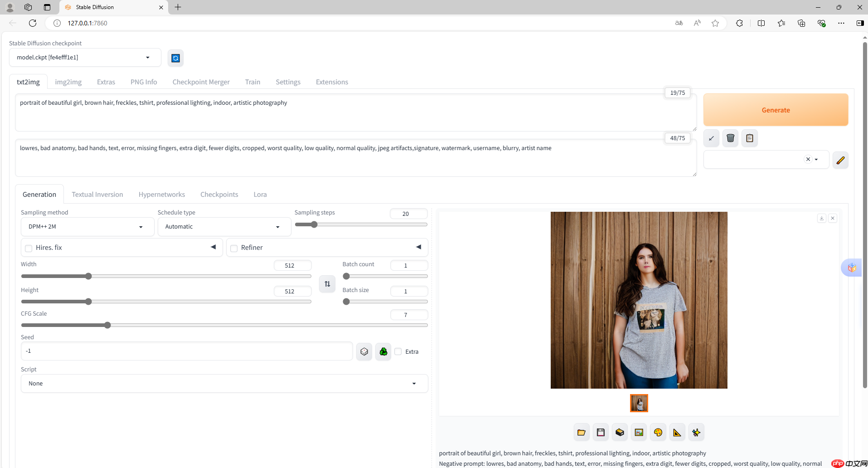Image resolution: width=868 pixels, height=468 pixels.
Task: Save image with the floppy disk icon
Action: [601, 433]
